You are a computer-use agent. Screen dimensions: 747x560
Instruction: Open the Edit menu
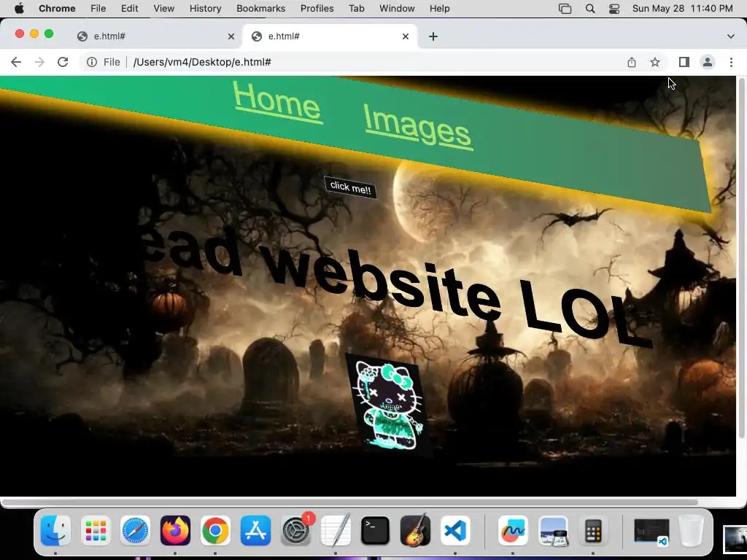(129, 9)
